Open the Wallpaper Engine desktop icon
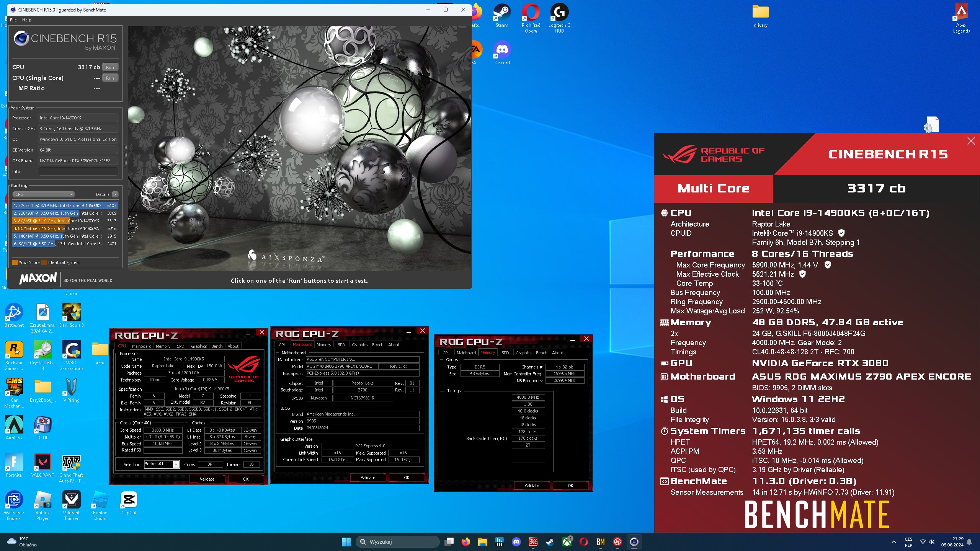Image resolution: width=980 pixels, height=551 pixels. 14,505
